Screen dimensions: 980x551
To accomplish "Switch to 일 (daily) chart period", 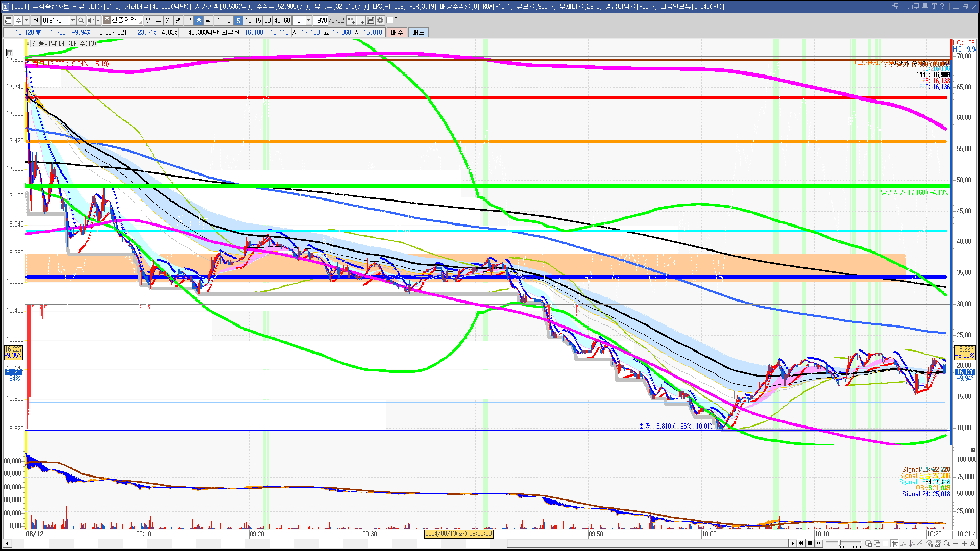I will tap(149, 20).
